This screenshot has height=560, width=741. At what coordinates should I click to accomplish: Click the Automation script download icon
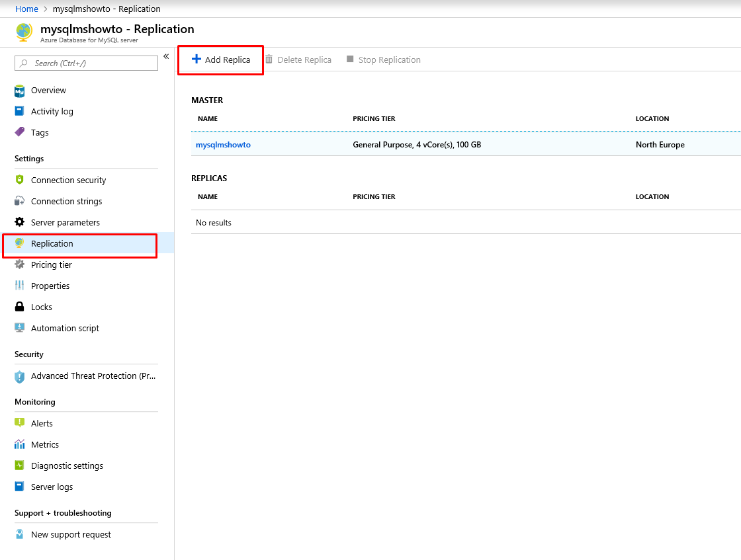coord(19,328)
